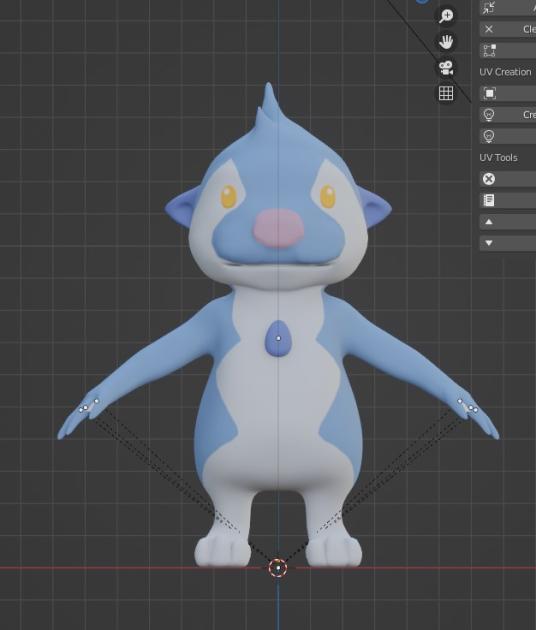Activate the pan view hand icon
The height and width of the screenshot is (630, 536).
446,42
